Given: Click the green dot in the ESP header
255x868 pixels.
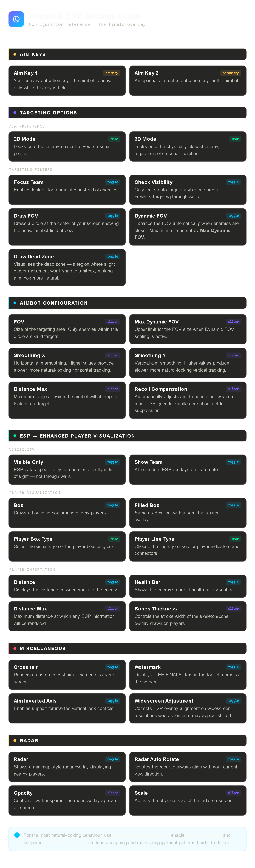Looking at the screenshot, I should pyautogui.click(x=15, y=436).
